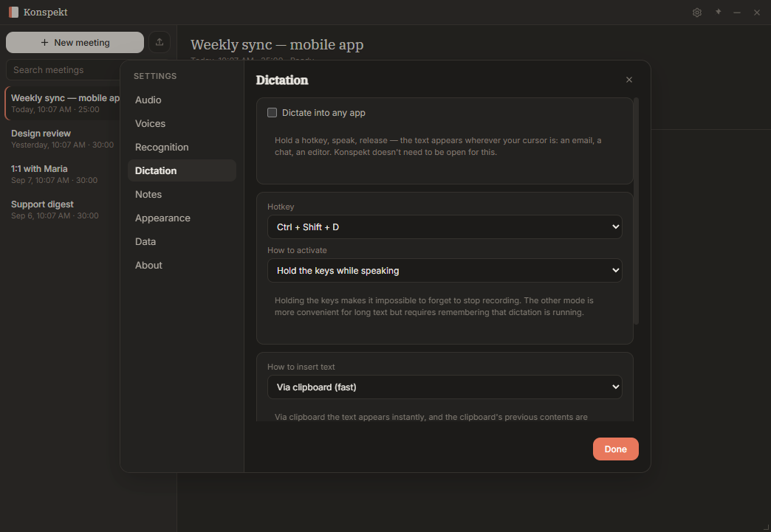Open the Notes settings section
771x532 pixels.
pos(182,194)
